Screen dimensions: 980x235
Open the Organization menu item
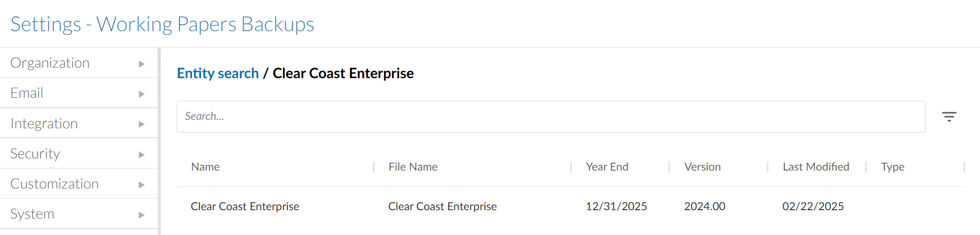[x=50, y=63]
